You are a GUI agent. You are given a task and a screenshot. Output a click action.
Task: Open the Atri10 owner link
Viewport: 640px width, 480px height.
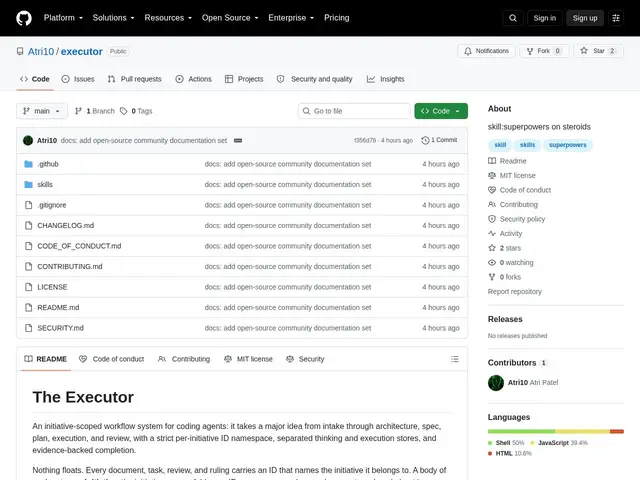41,51
